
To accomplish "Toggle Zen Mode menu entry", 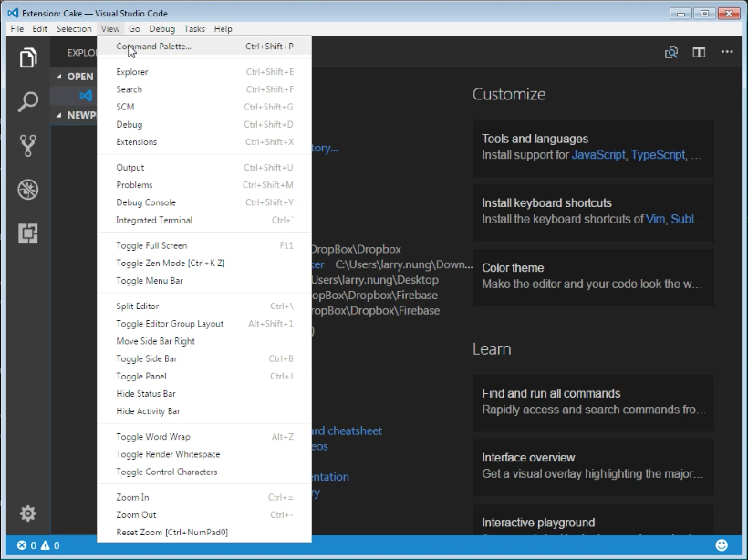I will click(x=204, y=263).
